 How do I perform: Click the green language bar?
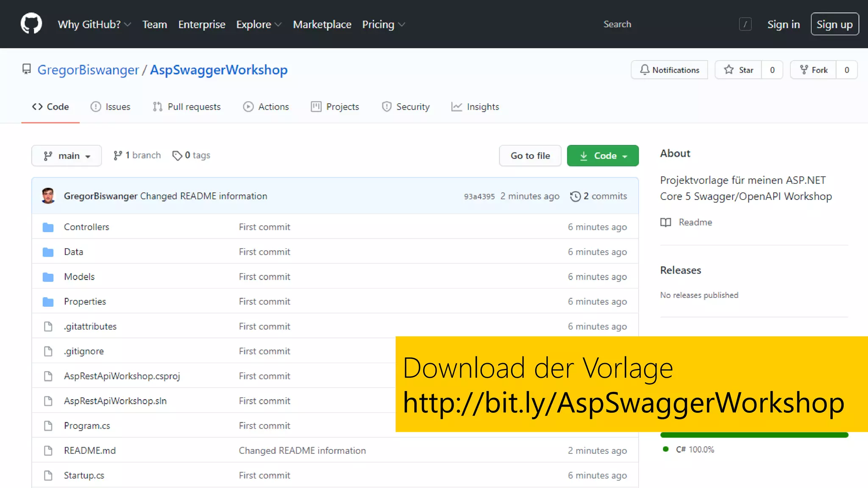[x=754, y=435]
